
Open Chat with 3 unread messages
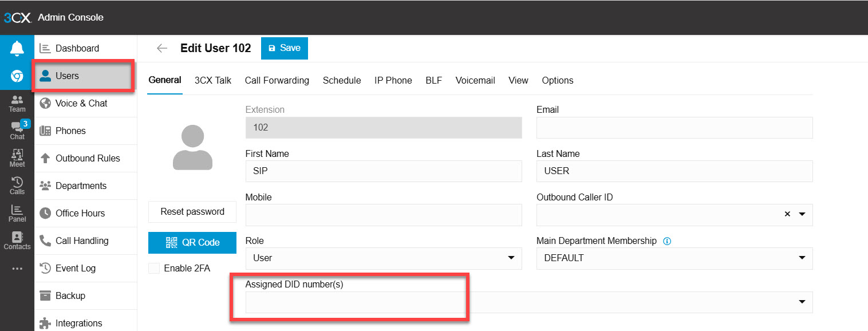tap(17, 131)
